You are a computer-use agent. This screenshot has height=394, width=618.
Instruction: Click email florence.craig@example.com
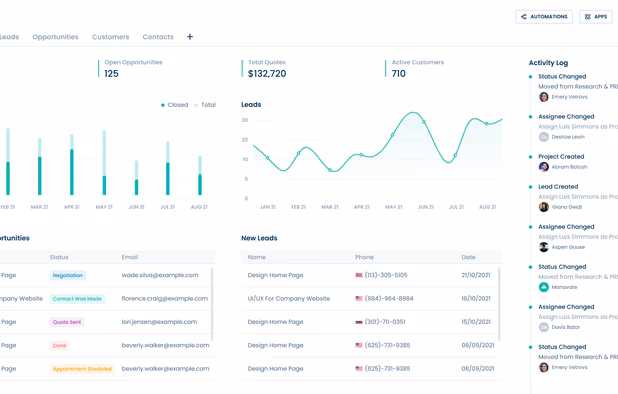click(x=165, y=298)
